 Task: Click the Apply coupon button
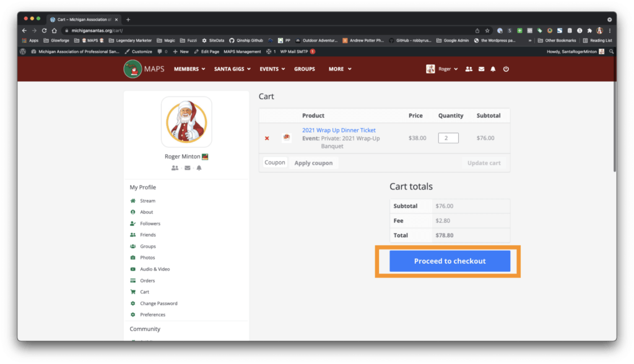tap(313, 163)
